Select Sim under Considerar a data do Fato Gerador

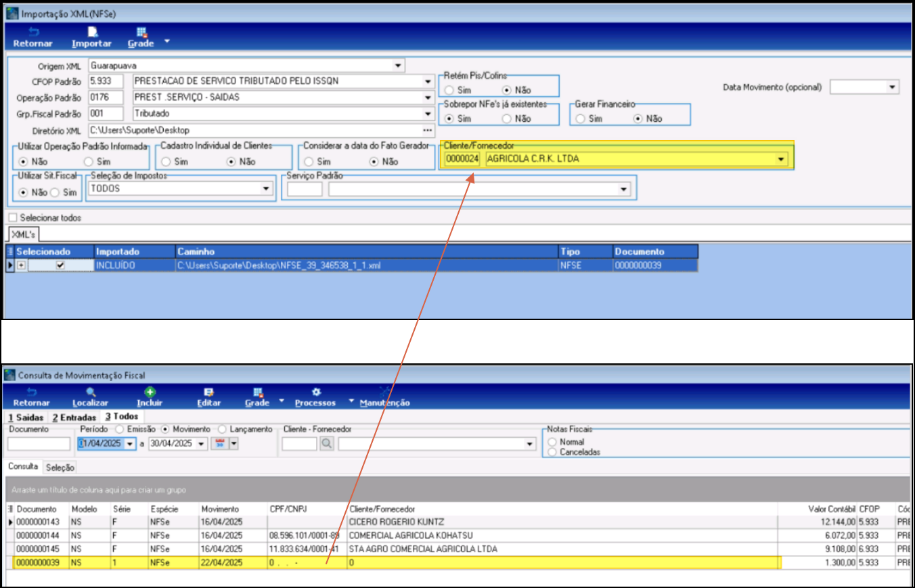(x=308, y=162)
